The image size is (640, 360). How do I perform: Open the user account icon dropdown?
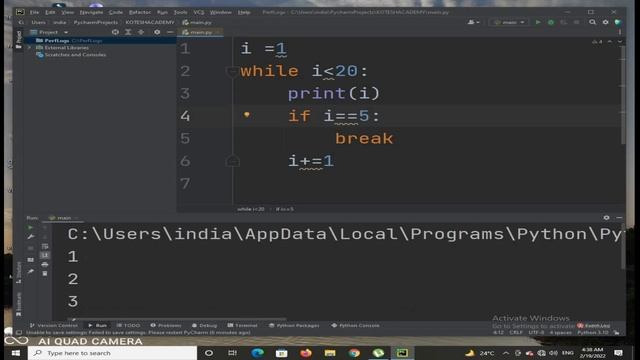tap(473, 22)
